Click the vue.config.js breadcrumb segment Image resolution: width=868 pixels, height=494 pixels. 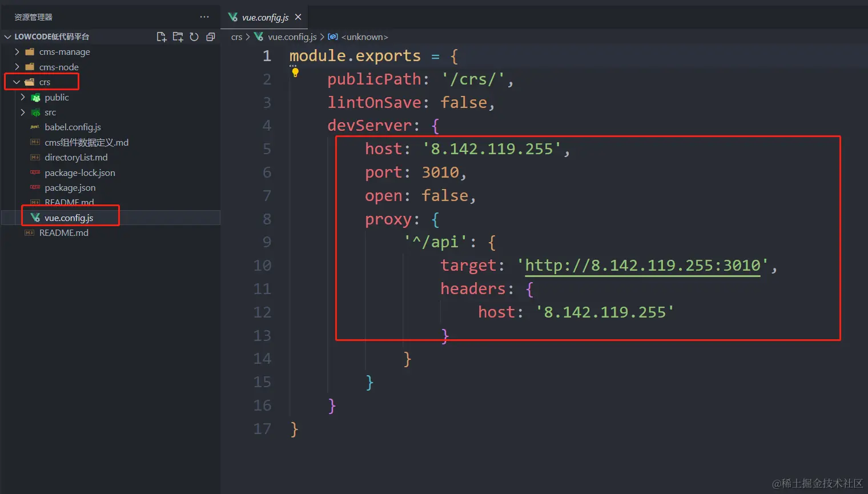[x=292, y=37]
